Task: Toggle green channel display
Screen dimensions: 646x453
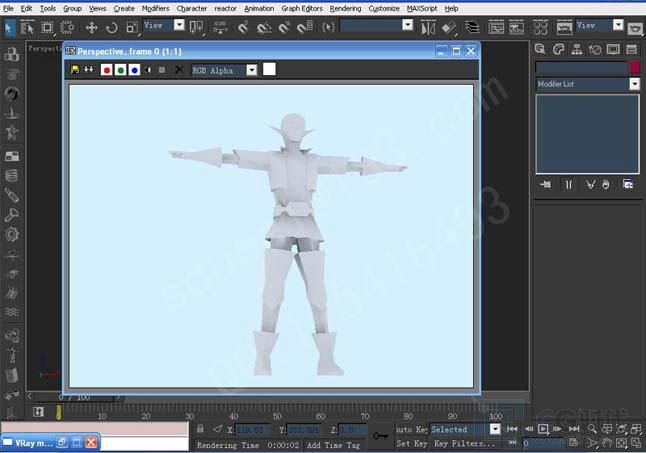Action: 120,70
